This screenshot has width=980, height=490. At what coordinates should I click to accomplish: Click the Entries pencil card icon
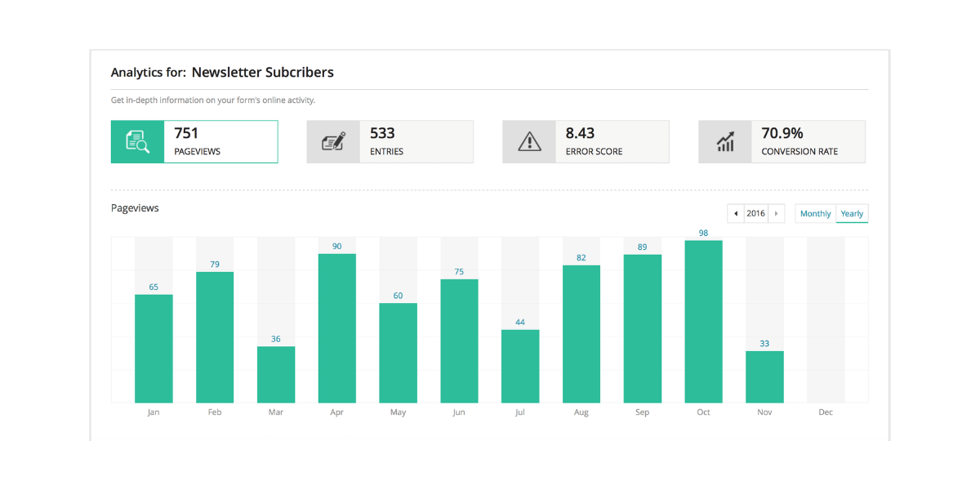pyautogui.click(x=333, y=142)
